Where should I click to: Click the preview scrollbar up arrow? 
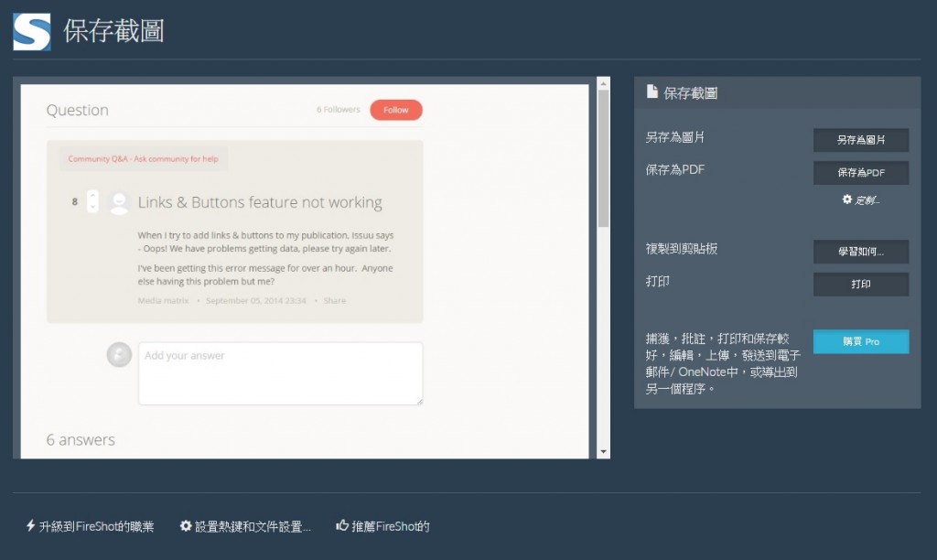point(603,83)
